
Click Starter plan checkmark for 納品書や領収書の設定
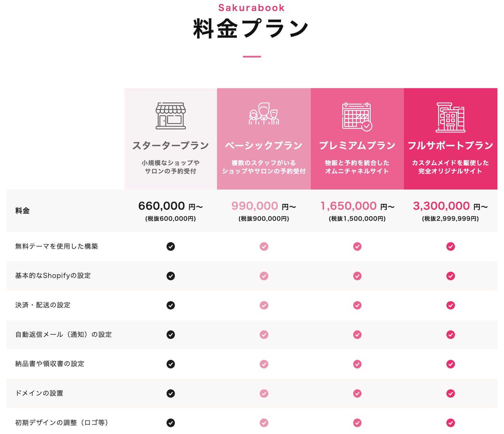click(171, 364)
